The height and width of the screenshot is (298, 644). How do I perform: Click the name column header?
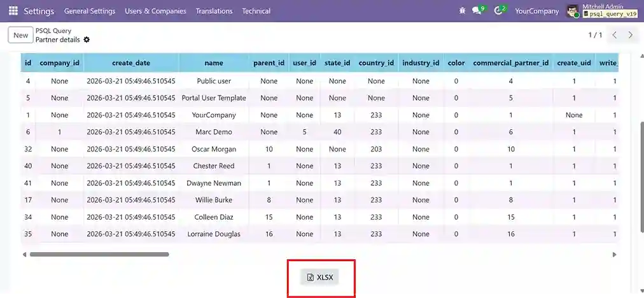[x=214, y=63]
